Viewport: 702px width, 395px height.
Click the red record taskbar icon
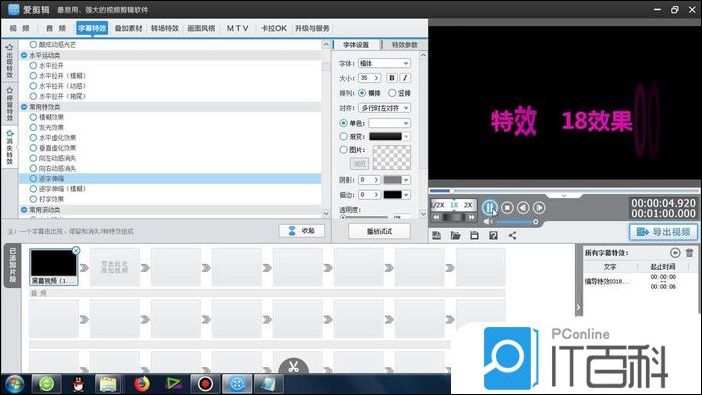[205, 384]
